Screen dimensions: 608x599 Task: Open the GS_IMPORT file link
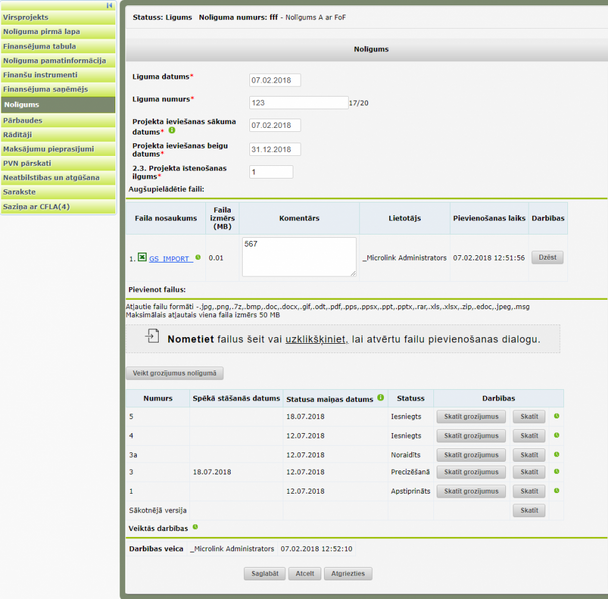click(x=171, y=259)
